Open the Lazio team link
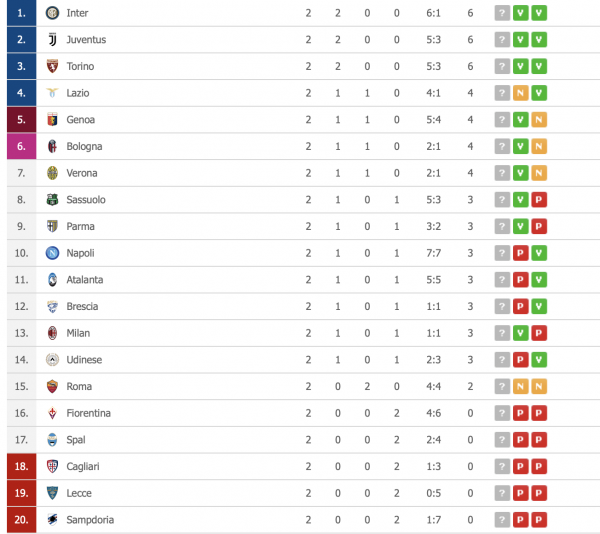 (x=78, y=93)
